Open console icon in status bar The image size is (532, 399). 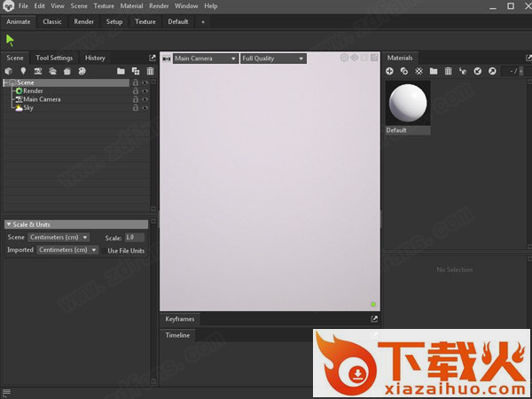pos(6,393)
